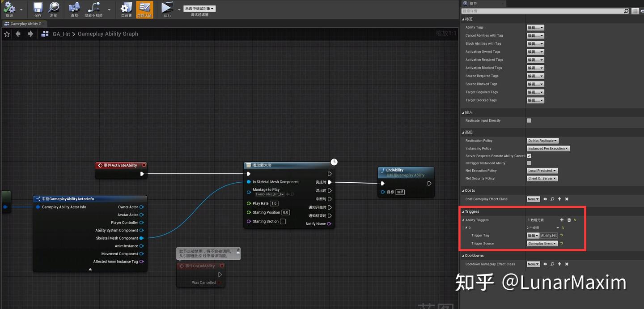The height and width of the screenshot is (309, 644).
Task: Open Cost Gameplay Effect Class None dropdown
Action: (x=533, y=199)
